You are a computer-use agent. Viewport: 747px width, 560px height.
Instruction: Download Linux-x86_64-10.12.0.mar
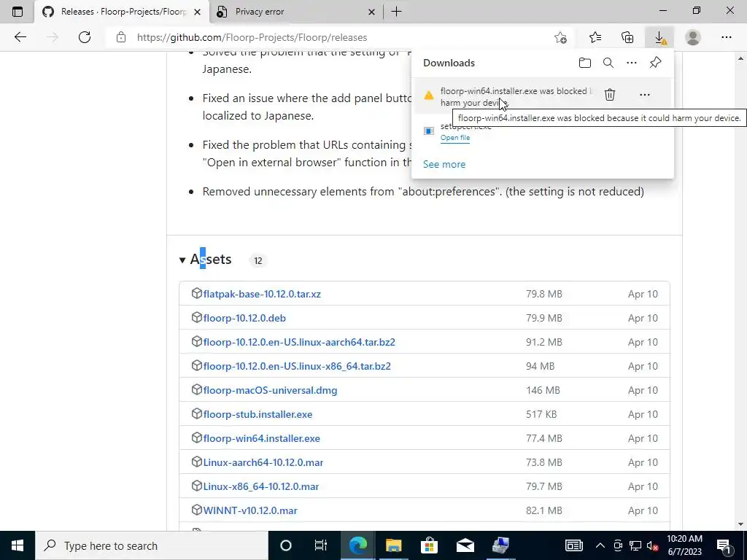pyautogui.click(x=261, y=486)
